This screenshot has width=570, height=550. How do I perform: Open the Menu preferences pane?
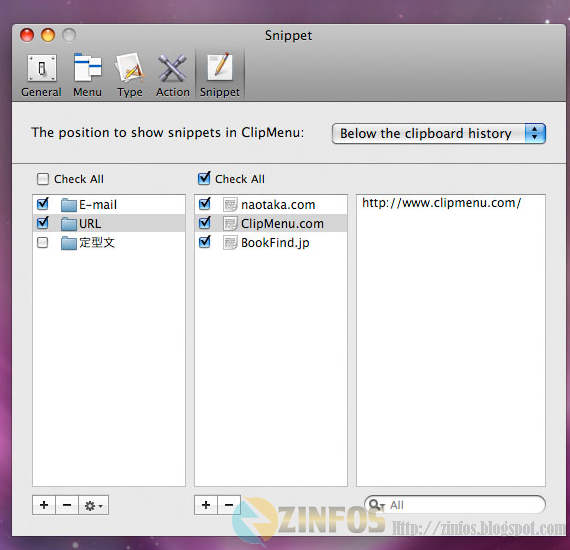click(87, 76)
